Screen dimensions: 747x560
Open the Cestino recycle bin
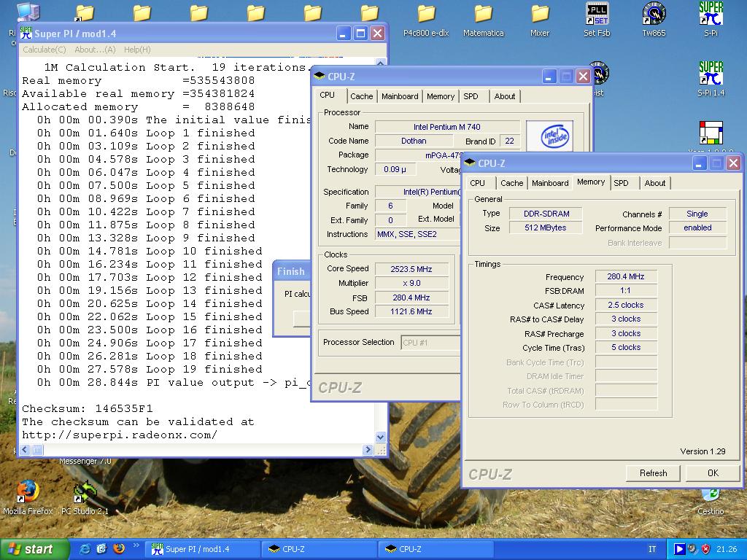tap(711, 502)
